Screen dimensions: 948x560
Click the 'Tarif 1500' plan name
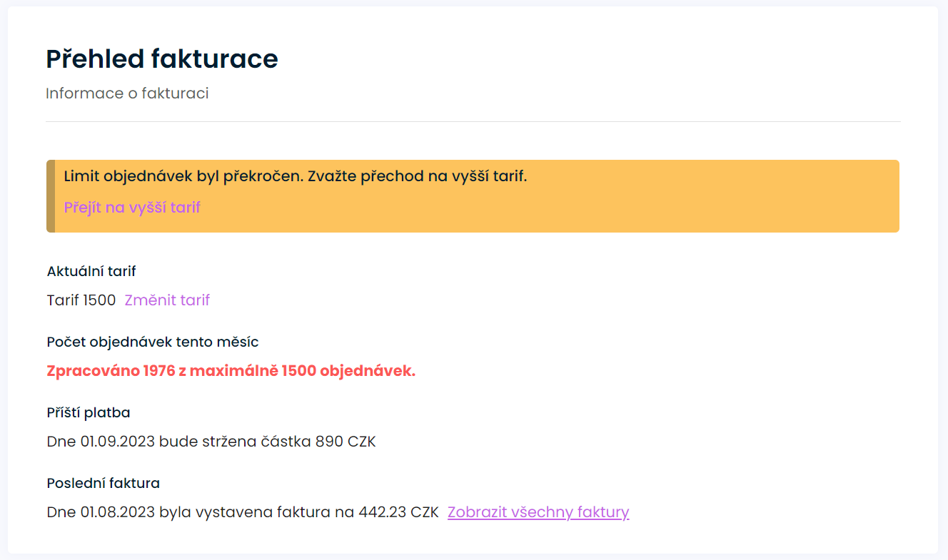[81, 300]
